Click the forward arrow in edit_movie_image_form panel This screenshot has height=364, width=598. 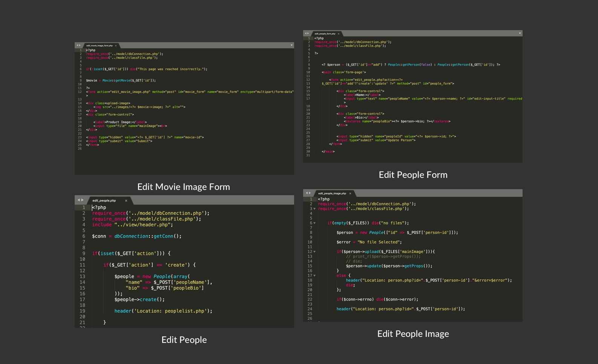[x=80, y=45]
